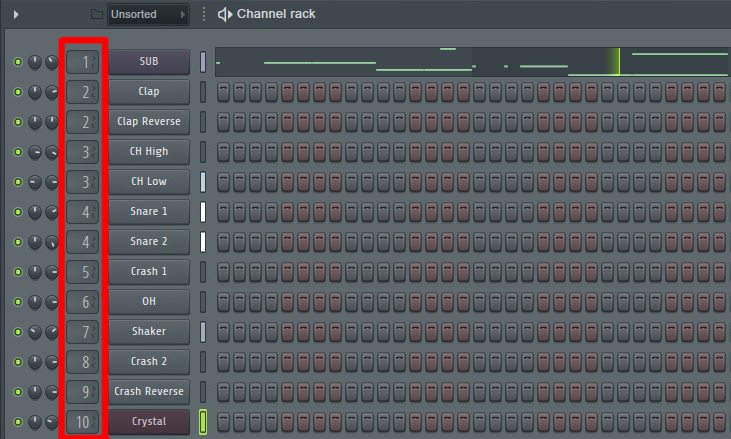The height and width of the screenshot is (439, 731).
Task: Open the SUB piano roll preview
Action: point(472,62)
